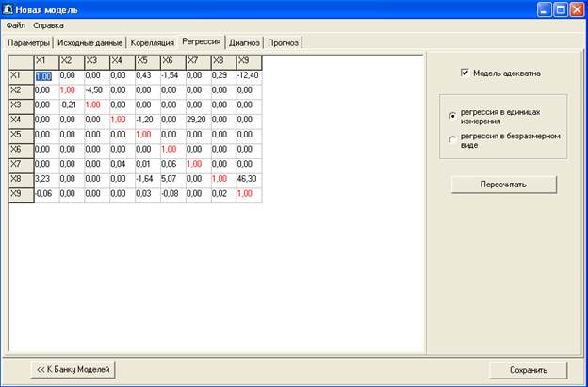Click the application icon in title bar
588x387 pixels.
click(x=8, y=9)
